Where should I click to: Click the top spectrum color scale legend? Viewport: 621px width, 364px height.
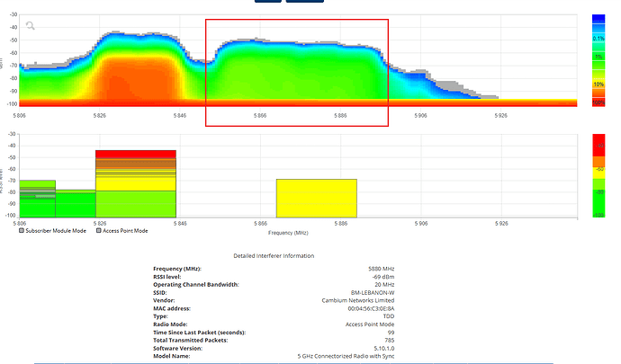(x=598, y=60)
